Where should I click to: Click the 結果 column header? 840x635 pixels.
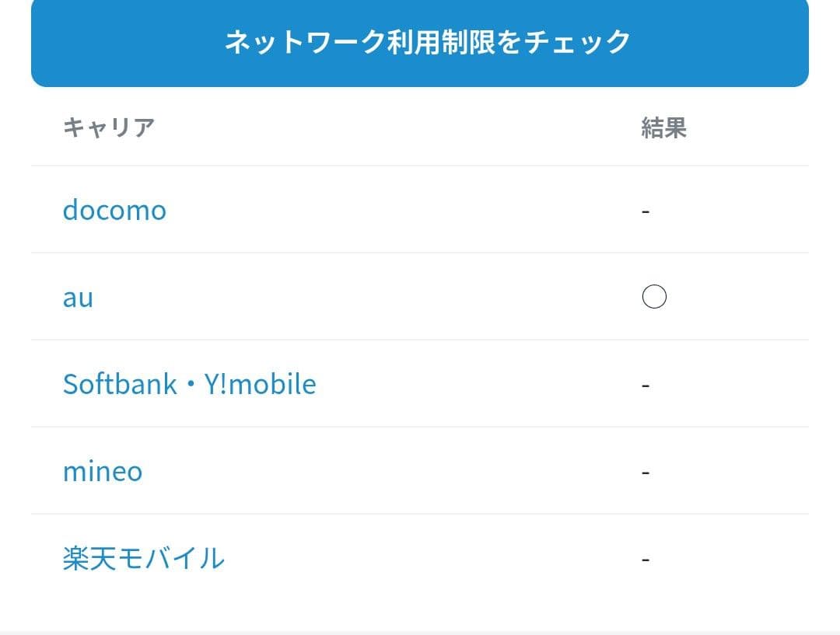(663, 127)
